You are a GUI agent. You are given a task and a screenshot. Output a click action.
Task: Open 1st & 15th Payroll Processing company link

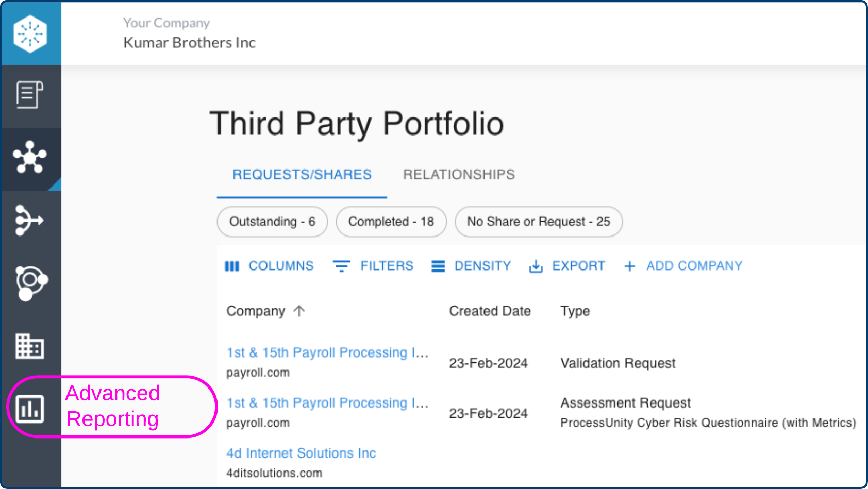327,352
